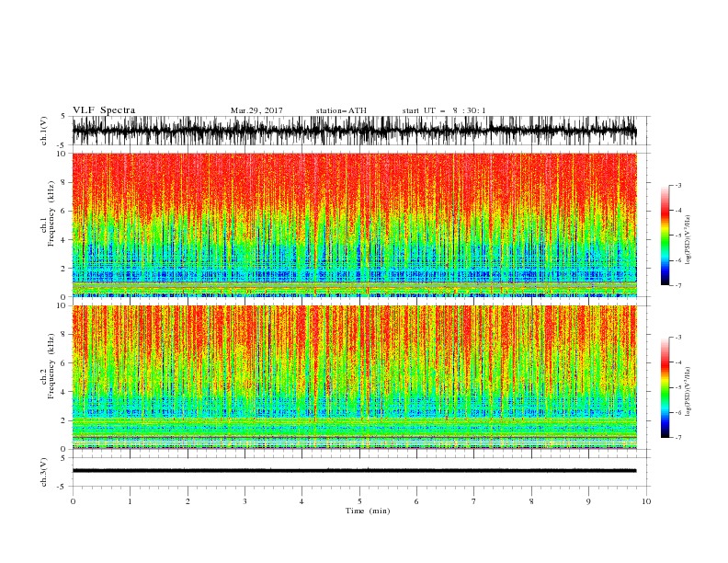Click the time axis tick label '3'
The height and width of the screenshot is (563, 728).
[245, 501]
